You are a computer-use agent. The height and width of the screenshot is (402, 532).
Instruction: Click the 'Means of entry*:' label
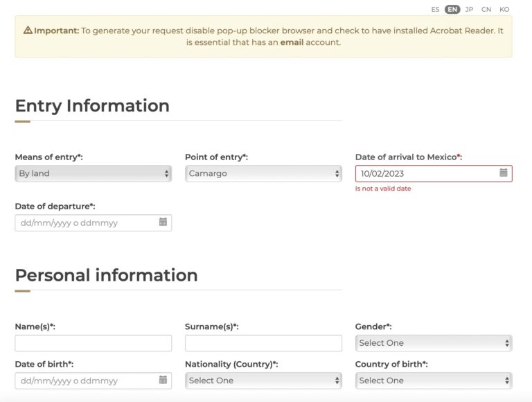pos(49,157)
